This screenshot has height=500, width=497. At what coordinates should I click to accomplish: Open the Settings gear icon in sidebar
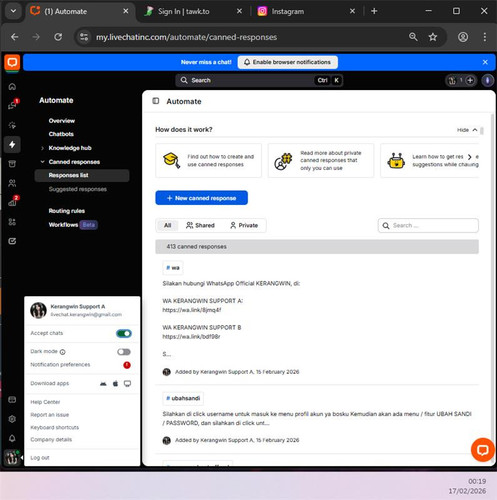12,419
